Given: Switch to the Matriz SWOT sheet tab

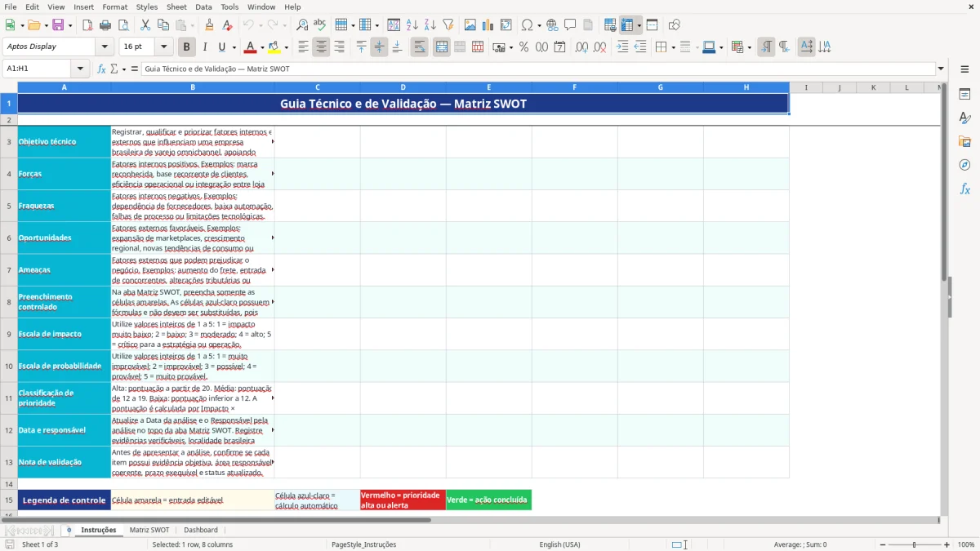Looking at the screenshot, I should [x=149, y=530].
